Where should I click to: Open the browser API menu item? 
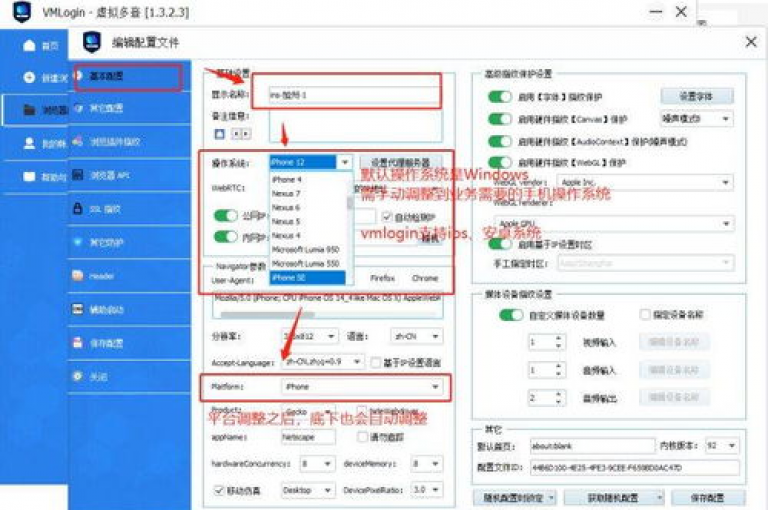coord(130,175)
